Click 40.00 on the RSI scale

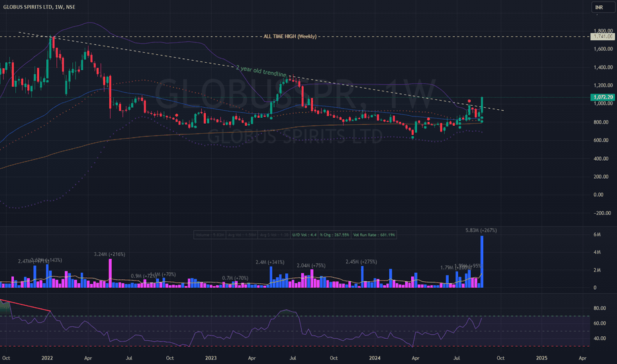click(599, 338)
